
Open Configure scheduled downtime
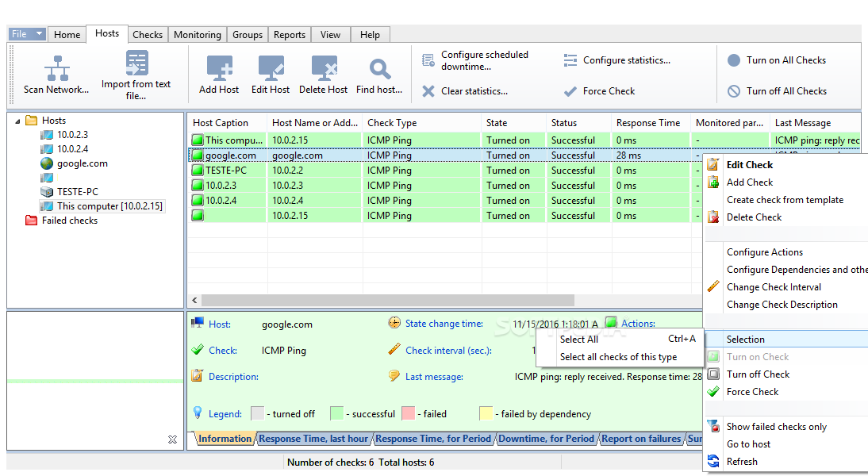[475, 60]
